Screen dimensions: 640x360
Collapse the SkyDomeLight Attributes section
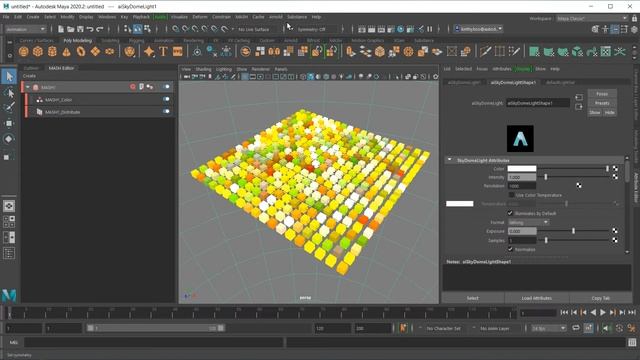(x=450, y=160)
